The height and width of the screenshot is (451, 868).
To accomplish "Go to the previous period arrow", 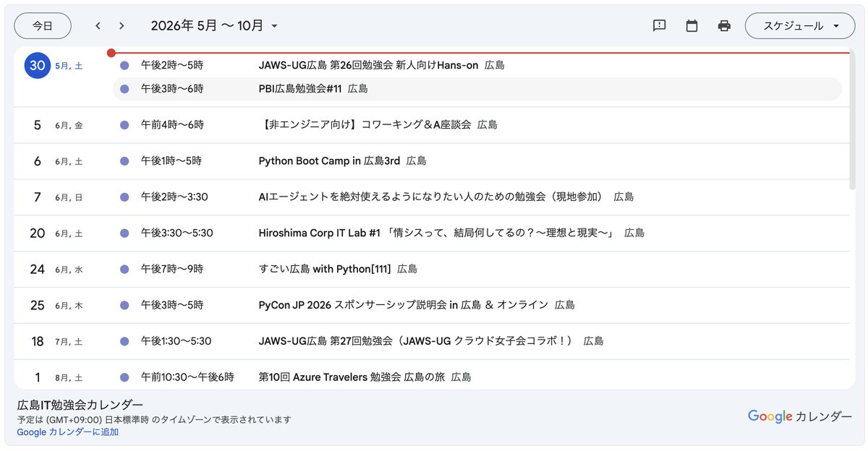I will click(x=98, y=26).
